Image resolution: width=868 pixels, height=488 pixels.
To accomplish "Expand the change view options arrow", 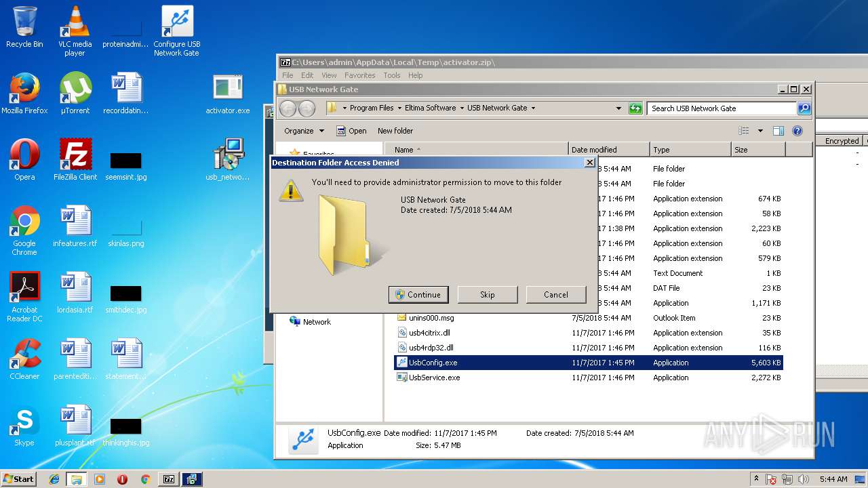I will point(760,131).
